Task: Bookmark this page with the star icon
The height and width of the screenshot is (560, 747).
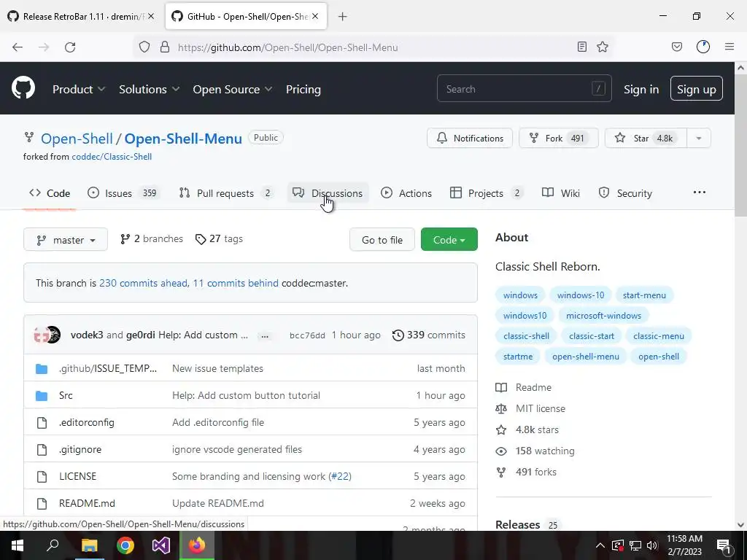Action: pos(603,47)
